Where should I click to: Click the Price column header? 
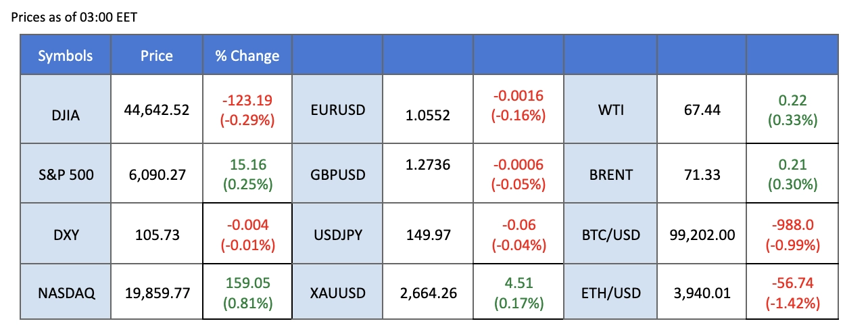156,56
